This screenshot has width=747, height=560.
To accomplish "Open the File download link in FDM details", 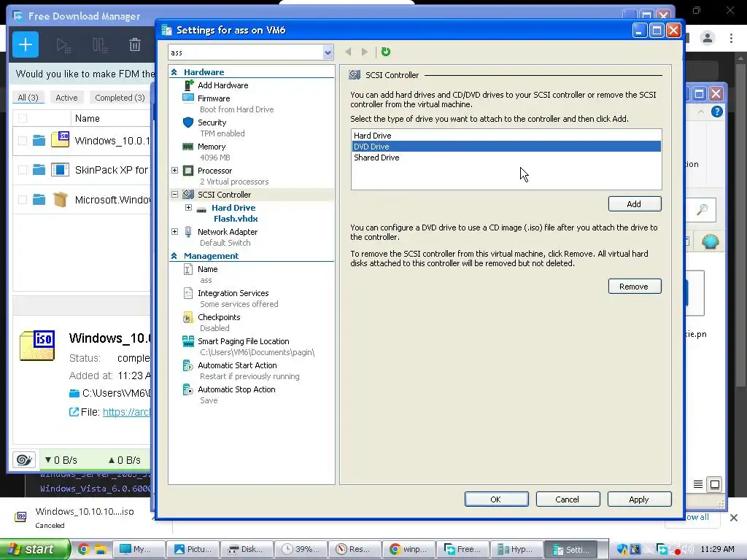I will pyautogui.click(x=126, y=412).
